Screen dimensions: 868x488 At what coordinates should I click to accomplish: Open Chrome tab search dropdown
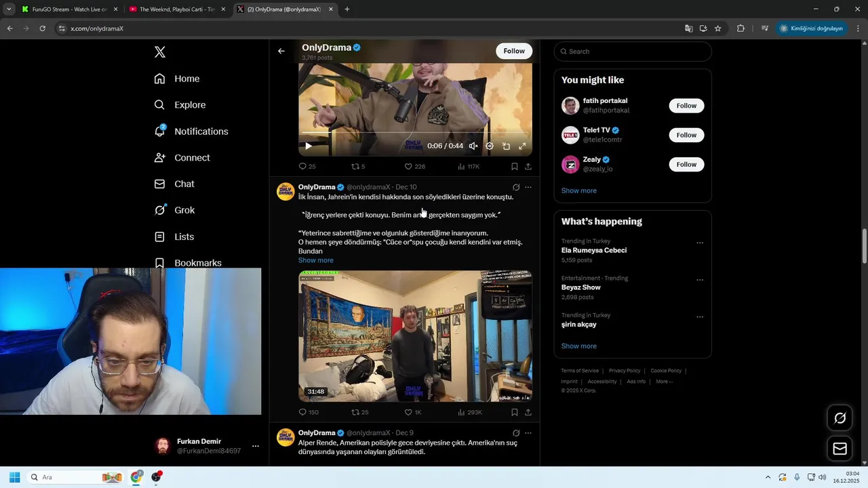pyautogui.click(x=9, y=9)
